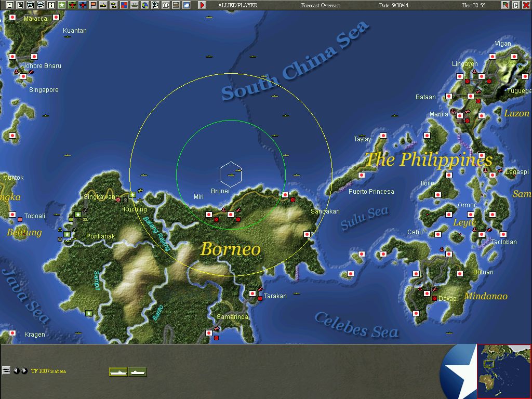Click the 'Date: 9/30/44' status text
The image size is (532, 399).
point(394,5)
